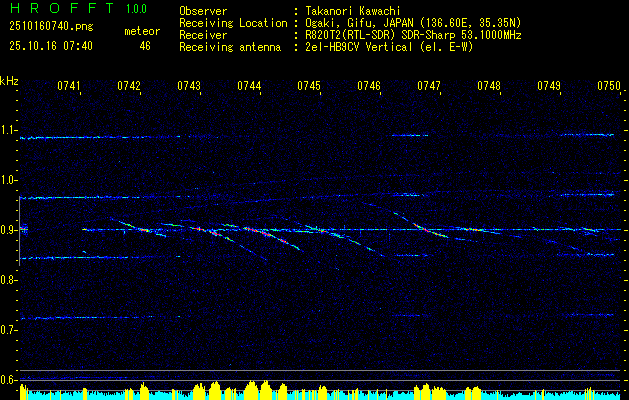Select the filename 2510160740.png

[x=51, y=27]
